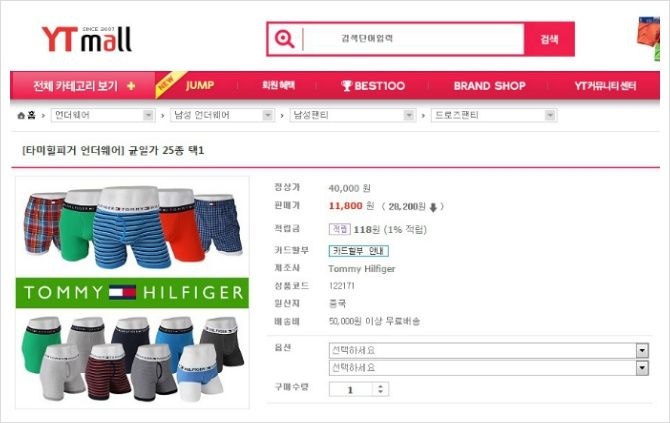670x423 pixels.
Task: Expand the 드로즈팬티 breadcrumb dropdown
Action: pos(494,115)
